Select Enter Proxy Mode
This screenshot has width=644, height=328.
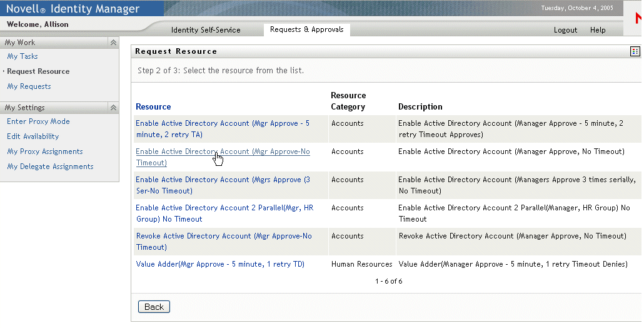coord(38,121)
